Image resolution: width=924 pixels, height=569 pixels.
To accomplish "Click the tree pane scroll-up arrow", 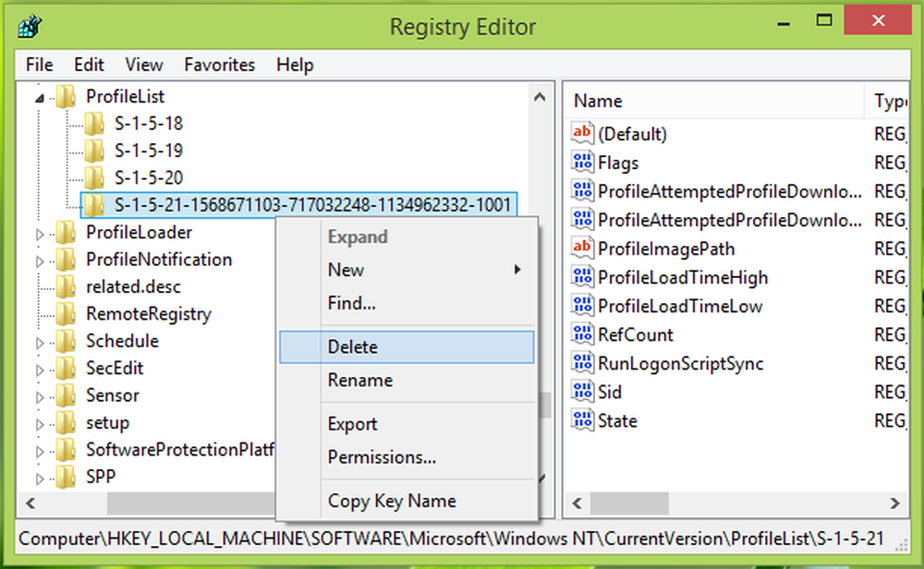I will [x=540, y=97].
